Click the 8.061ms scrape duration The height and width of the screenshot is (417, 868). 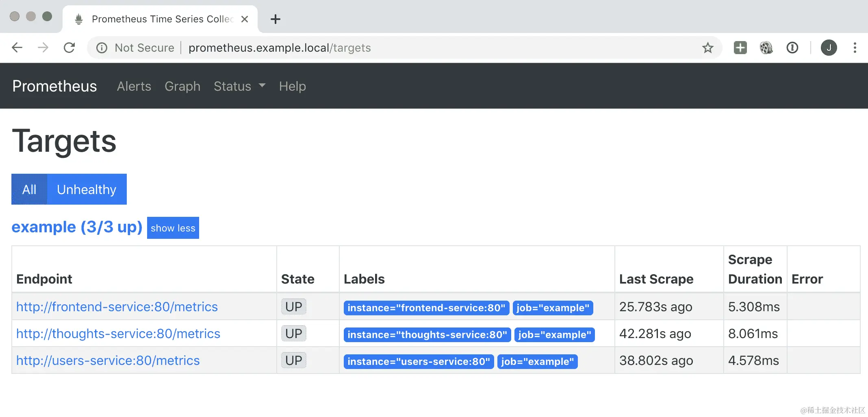[753, 334]
